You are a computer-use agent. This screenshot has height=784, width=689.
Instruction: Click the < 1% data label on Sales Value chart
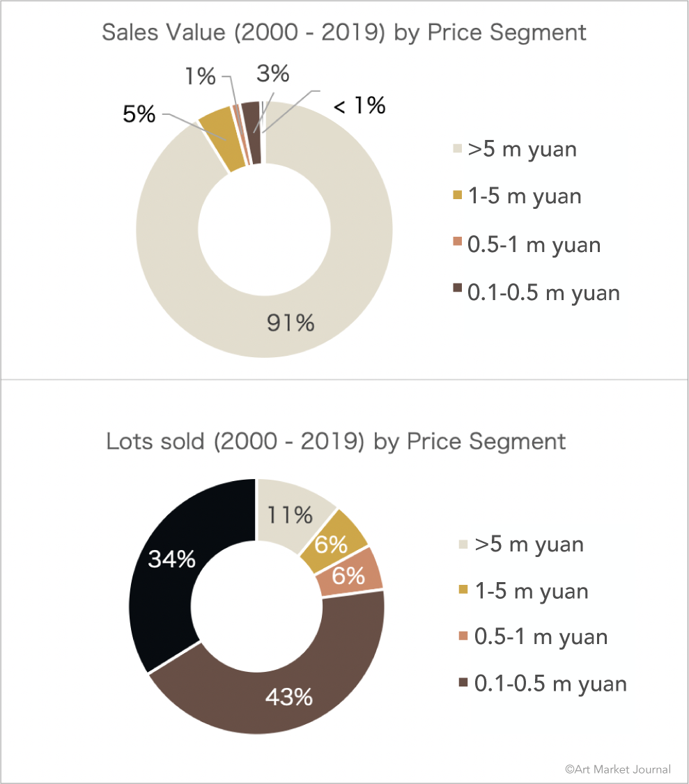[359, 106]
